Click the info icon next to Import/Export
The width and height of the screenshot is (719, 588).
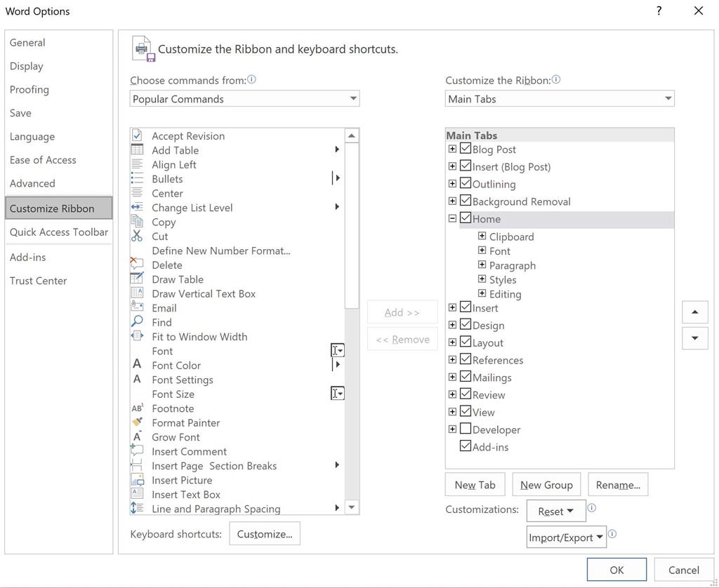tap(612, 533)
